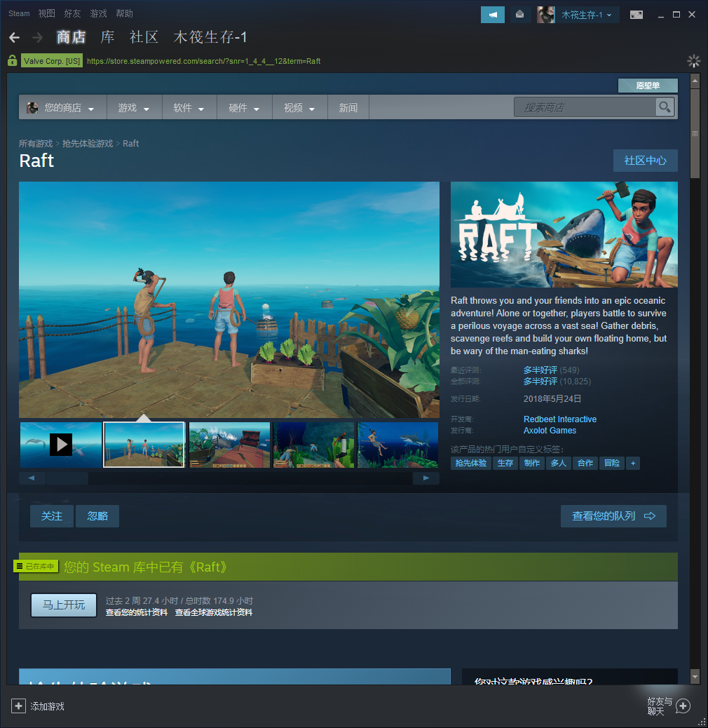Screen dimensions: 708x728
Task: Go to the 社区 community tab
Action: pos(144,37)
